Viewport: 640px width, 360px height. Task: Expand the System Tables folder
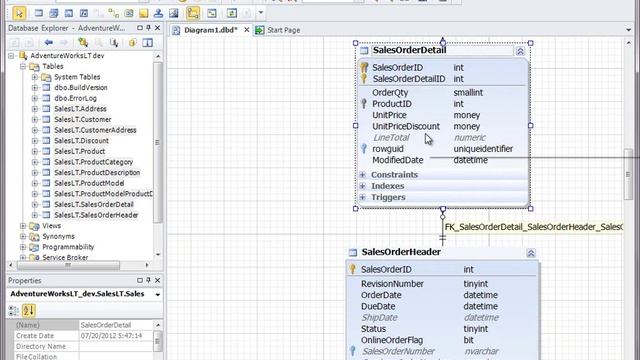35,77
